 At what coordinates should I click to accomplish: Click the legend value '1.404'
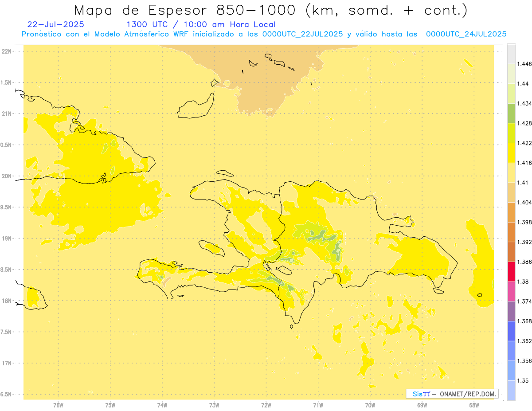[524, 202]
